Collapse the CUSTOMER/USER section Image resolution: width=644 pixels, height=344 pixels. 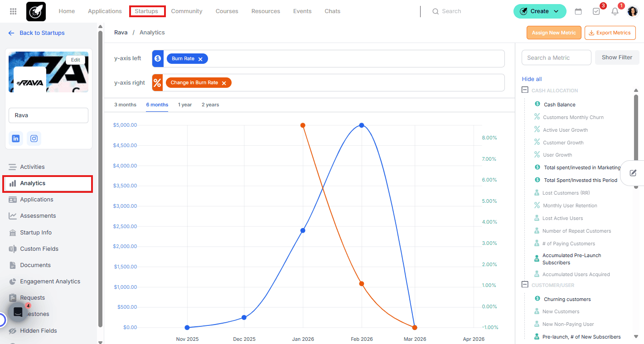(x=524, y=285)
